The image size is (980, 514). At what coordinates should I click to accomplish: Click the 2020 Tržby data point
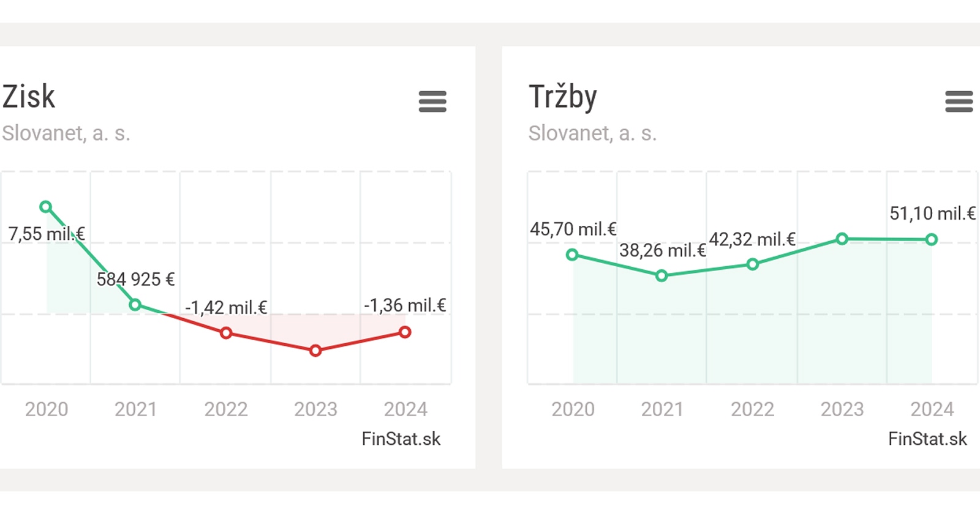tap(572, 255)
